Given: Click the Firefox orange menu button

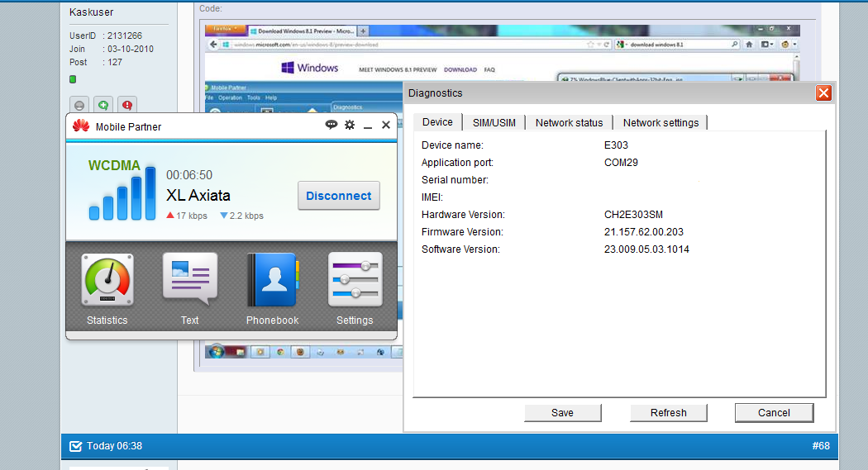Looking at the screenshot, I should [x=225, y=29].
